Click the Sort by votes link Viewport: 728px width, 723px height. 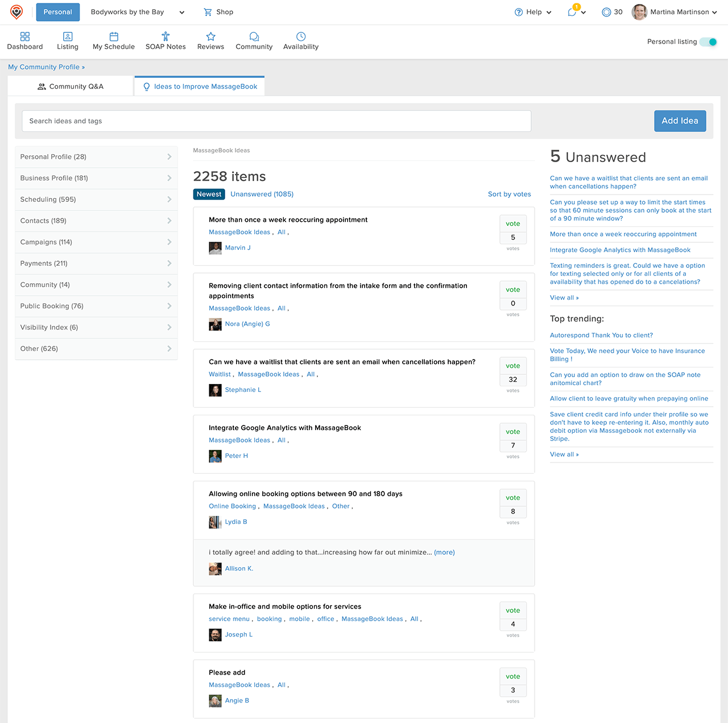pos(509,194)
